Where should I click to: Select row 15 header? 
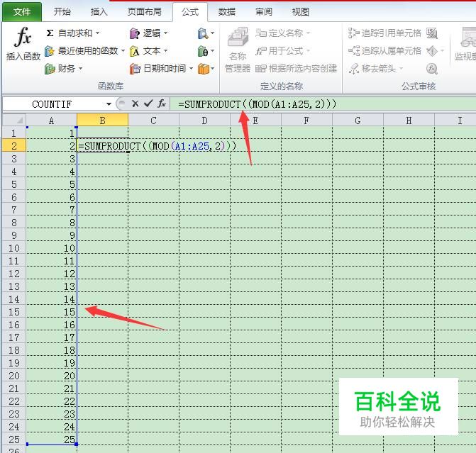tap(14, 312)
